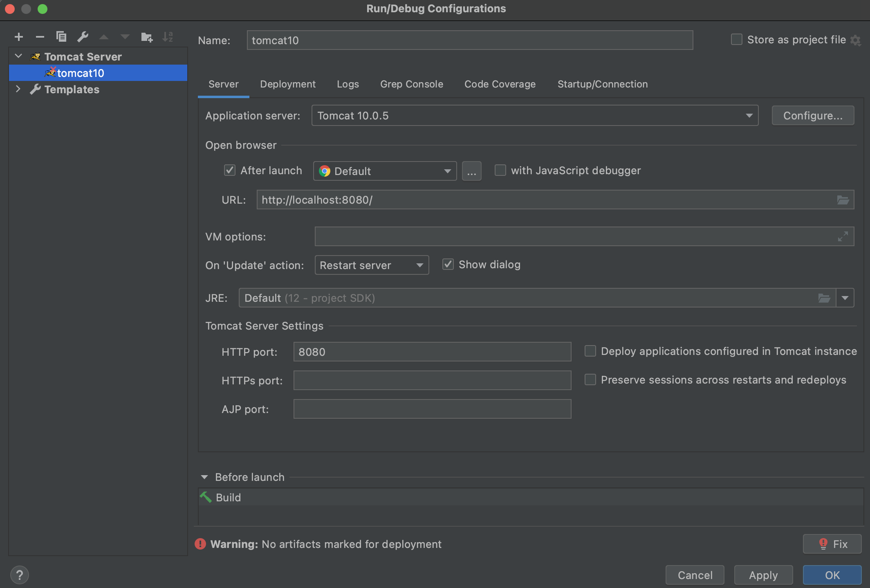Click the Remove Configuration minus icon
Screen dimensions: 870x588
pyautogui.click(x=40, y=37)
